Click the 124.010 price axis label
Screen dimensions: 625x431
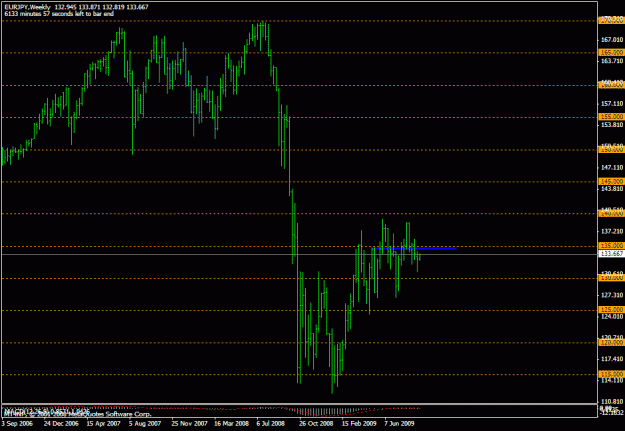611,317
